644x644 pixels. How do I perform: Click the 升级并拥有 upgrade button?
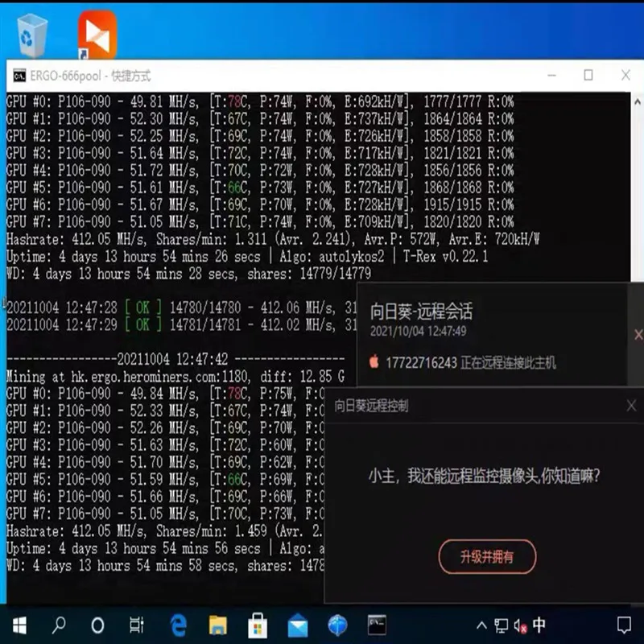click(x=486, y=556)
